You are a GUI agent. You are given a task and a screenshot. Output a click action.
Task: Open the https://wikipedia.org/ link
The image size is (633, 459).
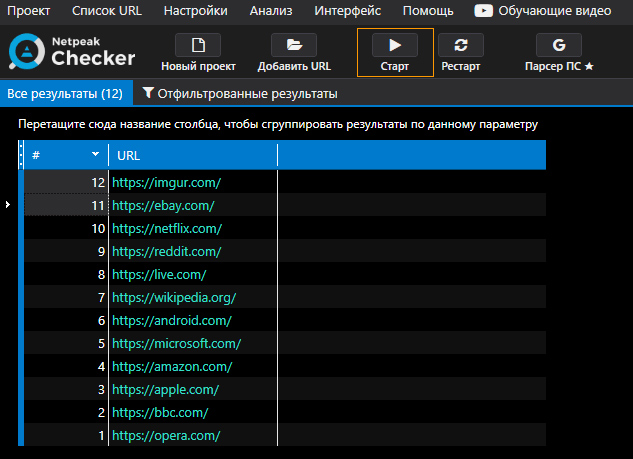(174, 298)
